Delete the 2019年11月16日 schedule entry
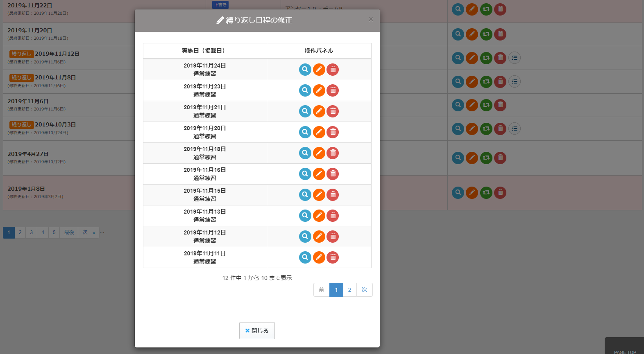Image resolution: width=644 pixels, height=354 pixels. pyautogui.click(x=333, y=174)
